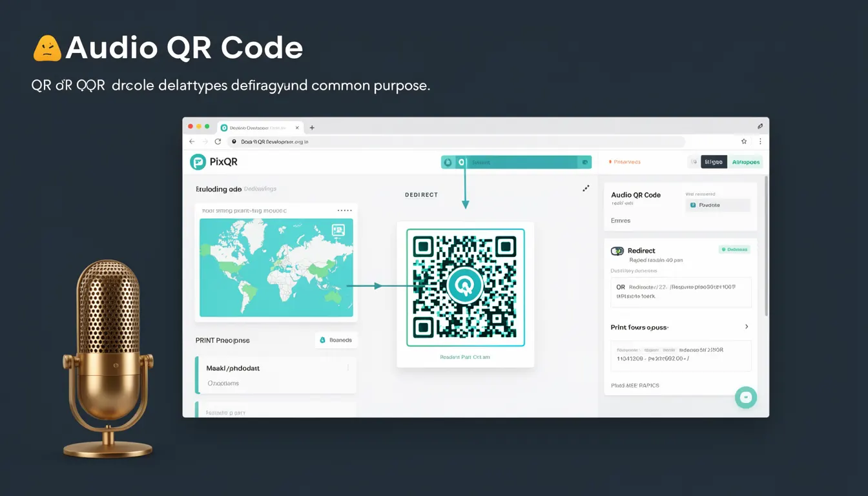Select the green tab in header
Viewport: 868px width, 496px height.
coord(745,162)
